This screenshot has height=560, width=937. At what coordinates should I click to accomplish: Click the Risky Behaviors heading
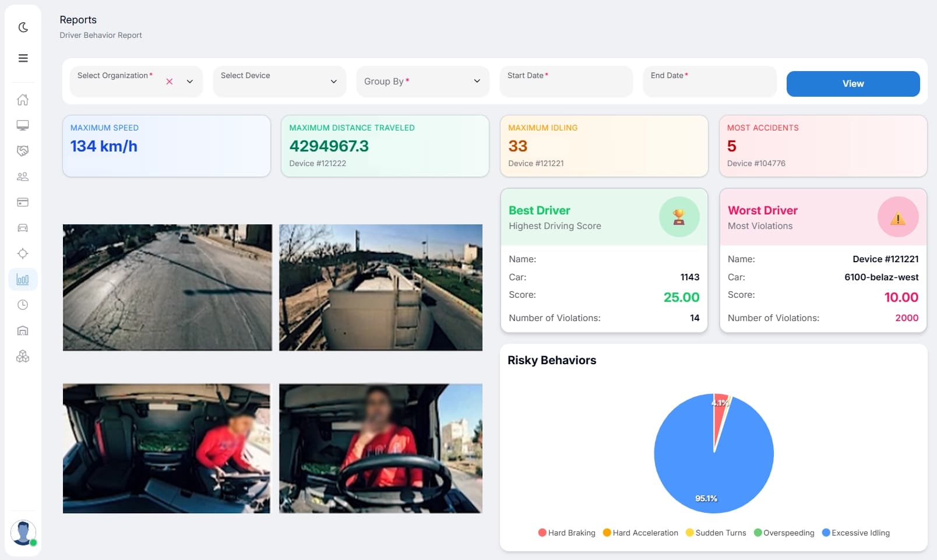[x=552, y=361]
